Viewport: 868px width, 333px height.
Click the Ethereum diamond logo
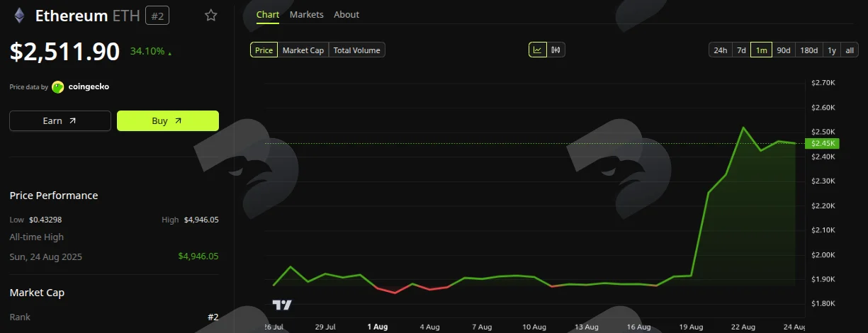(19, 16)
